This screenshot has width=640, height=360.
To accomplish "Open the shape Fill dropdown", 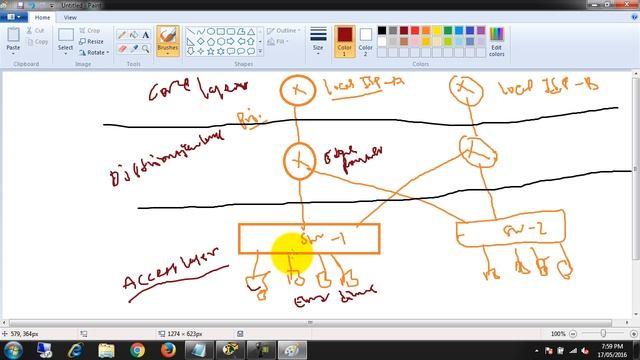I will click(278, 42).
